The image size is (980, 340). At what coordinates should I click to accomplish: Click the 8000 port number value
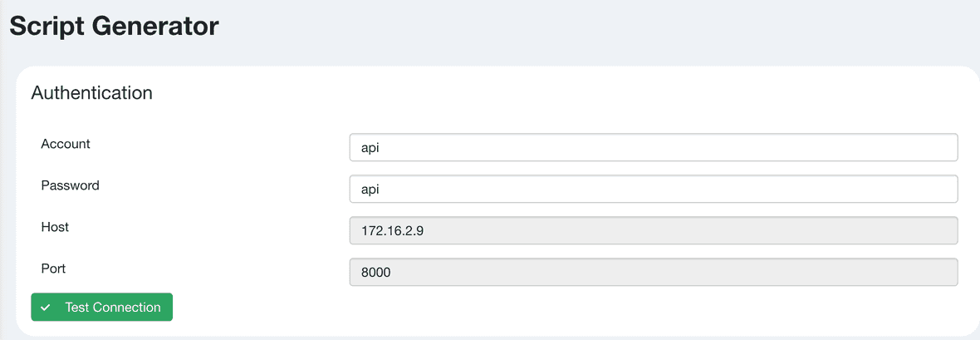pyautogui.click(x=376, y=273)
